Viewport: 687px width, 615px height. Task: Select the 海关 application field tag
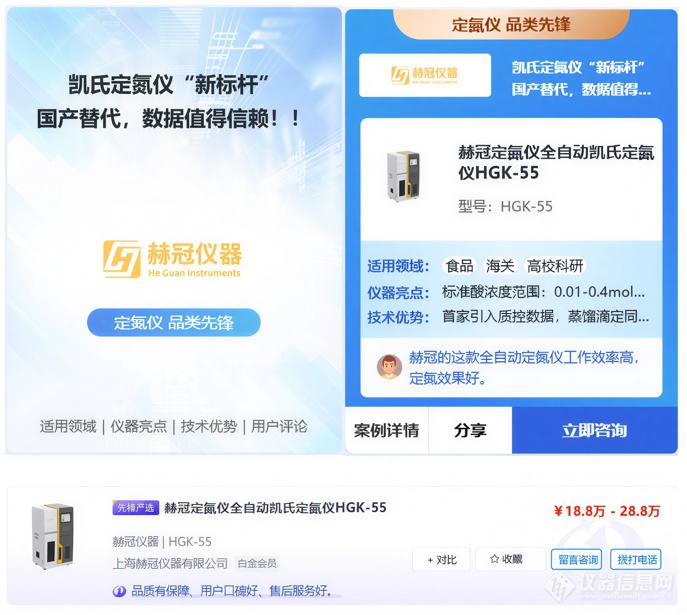[500, 265]
